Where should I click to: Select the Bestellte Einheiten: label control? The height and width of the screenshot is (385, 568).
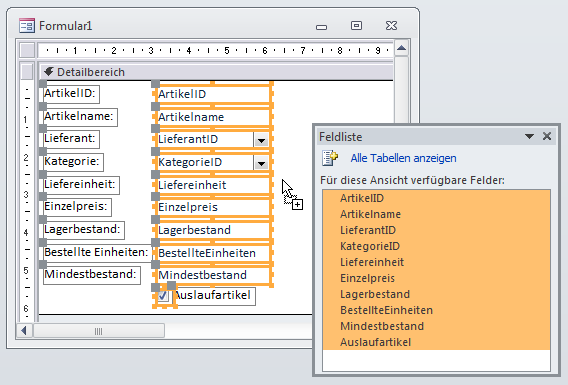coord(97,252)
